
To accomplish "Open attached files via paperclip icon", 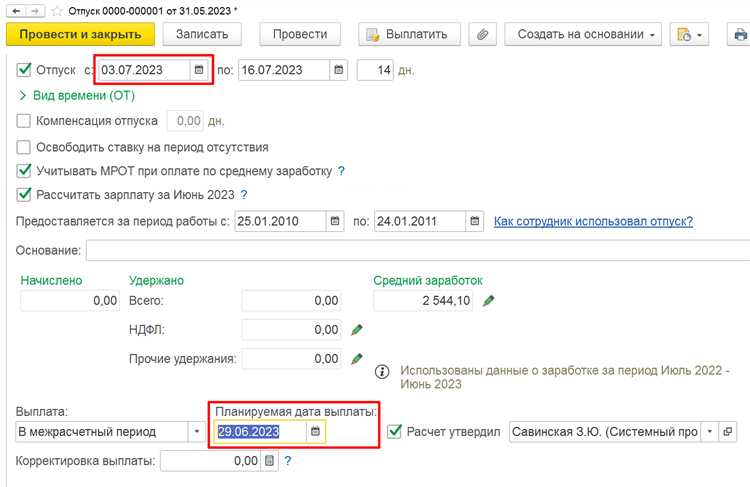I will [483, 34].
